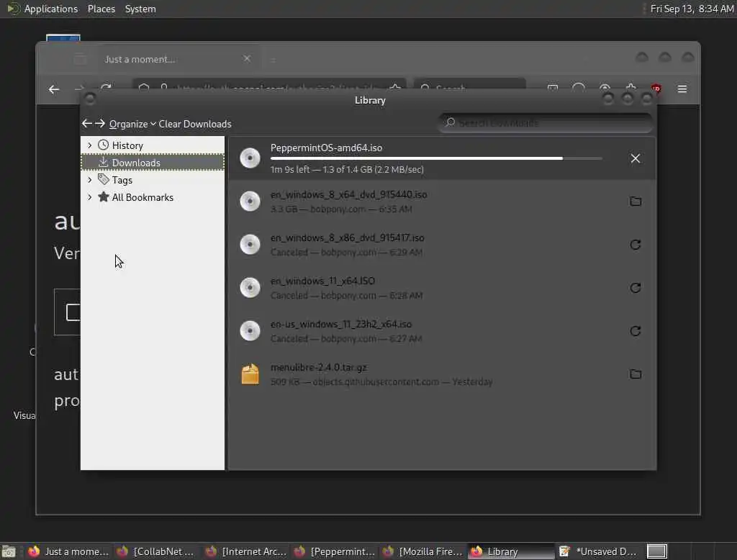Select the PeppermintOS-amd64.iso file name

point(326,148)
